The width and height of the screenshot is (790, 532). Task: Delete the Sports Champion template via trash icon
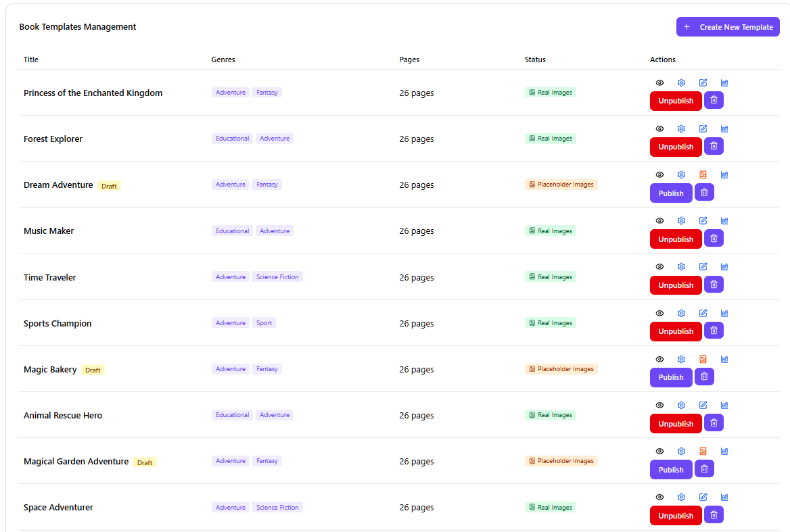click(x=714, y=331)
